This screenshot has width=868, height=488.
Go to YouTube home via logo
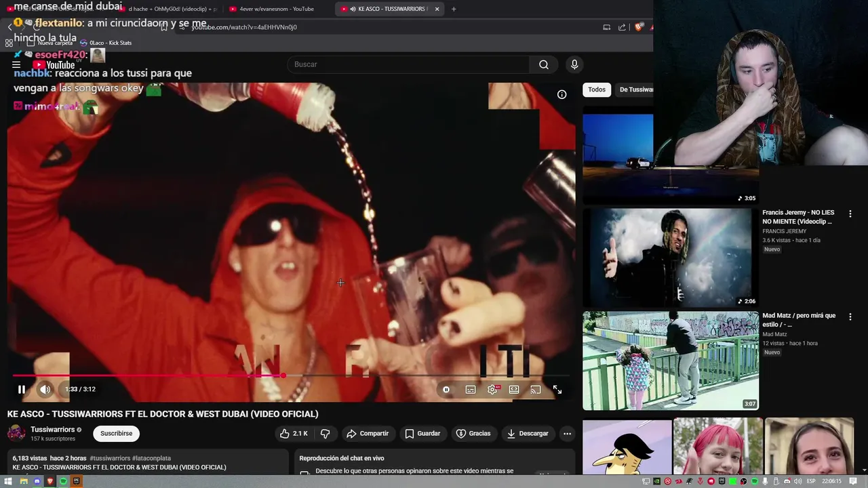54,65
